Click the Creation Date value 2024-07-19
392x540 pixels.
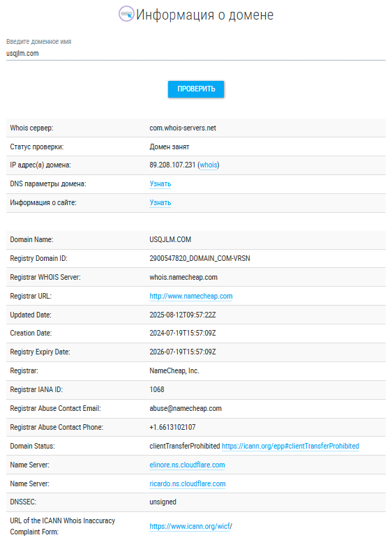point(183,333)
